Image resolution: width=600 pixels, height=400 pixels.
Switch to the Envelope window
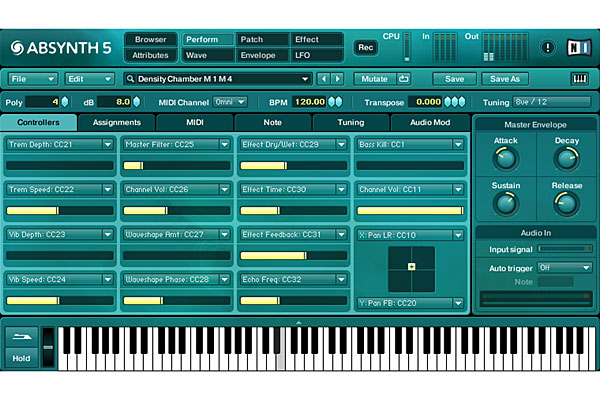[x=262, y=55]
